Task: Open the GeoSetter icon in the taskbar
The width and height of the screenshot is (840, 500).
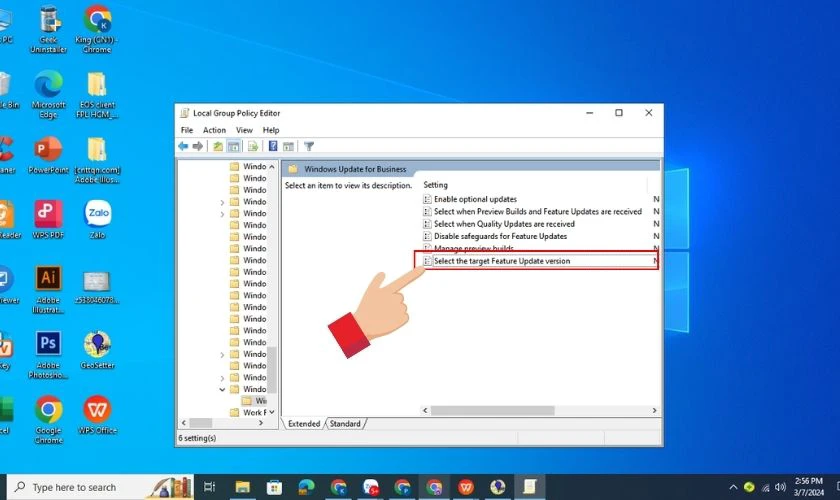Action: 498,487
